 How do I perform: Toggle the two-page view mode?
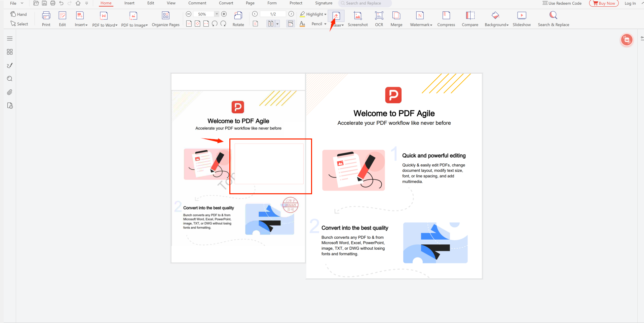click(270, 24)
